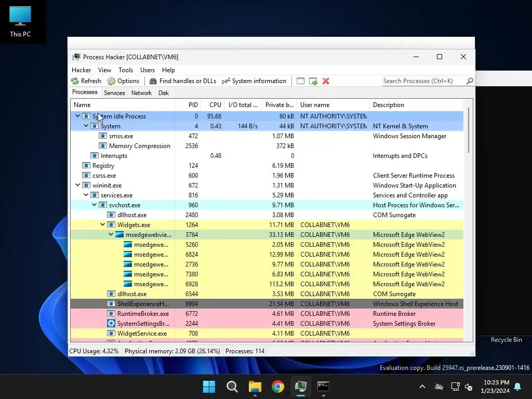532x399 pixels.
Task: Click the find window and thread icon
Action: [x=313, y=81]
